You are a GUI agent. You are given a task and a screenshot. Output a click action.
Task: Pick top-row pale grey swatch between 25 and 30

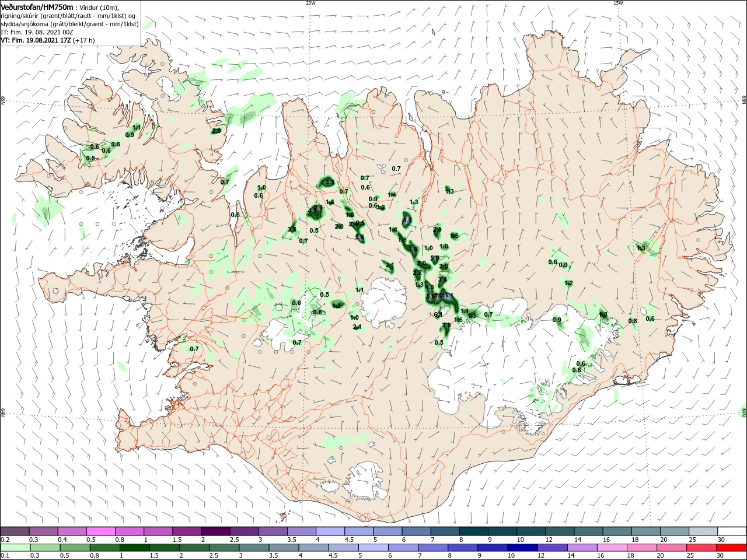pyautogui.click(x=704, y=531)
